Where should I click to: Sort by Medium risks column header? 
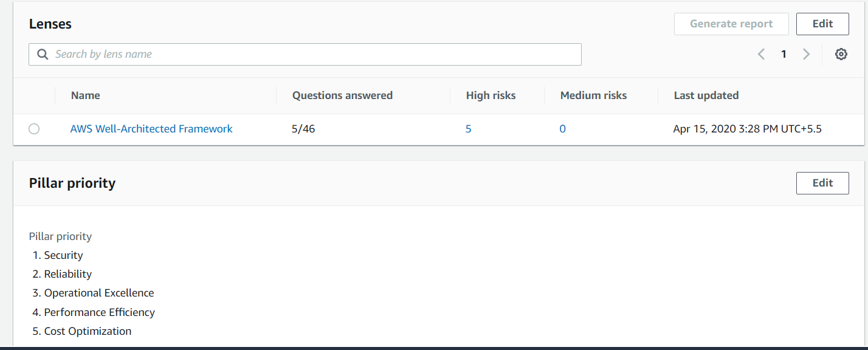[x=593, y=95]
